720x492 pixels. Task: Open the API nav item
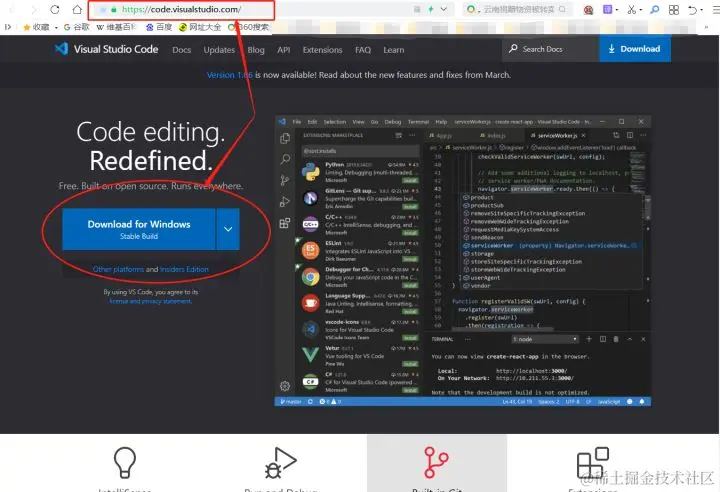click(x=283, y=50)
